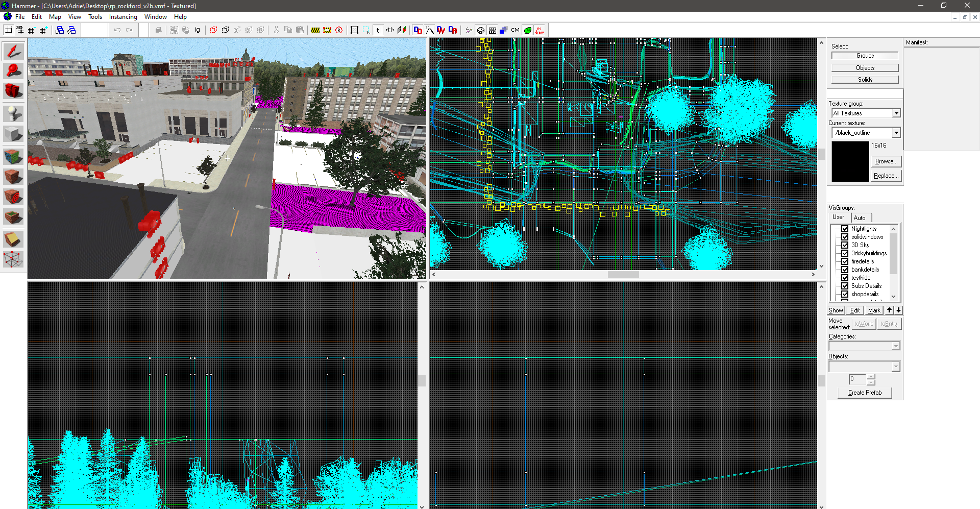Screen dimensions: 980x509
Task: Open the Toggle Texture Application tool
Action: [13, 156]
